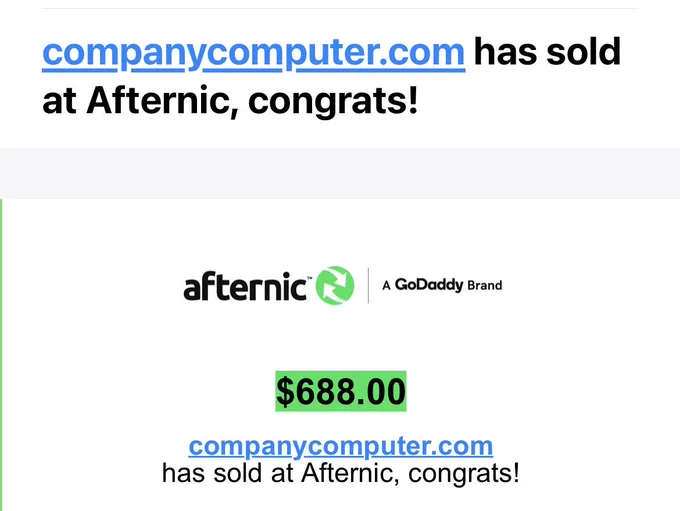Click the green Afternic circular arrows icon
The image size is (680, 511).
click(x=335, y=285)
